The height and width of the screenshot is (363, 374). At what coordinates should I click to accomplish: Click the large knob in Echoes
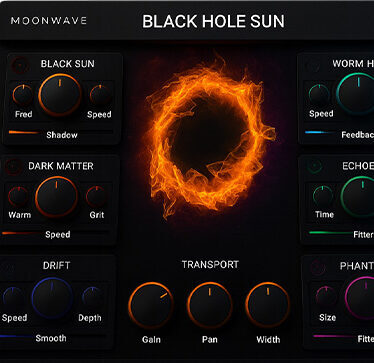click(358, 197)
